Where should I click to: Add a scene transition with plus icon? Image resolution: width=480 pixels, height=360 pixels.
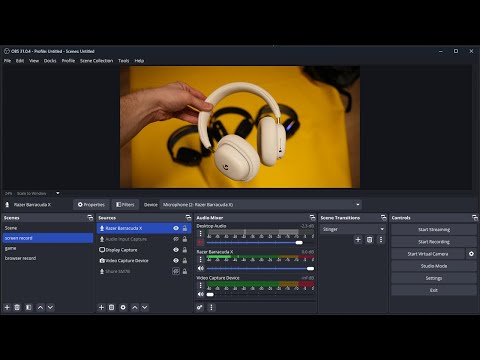click(358, 240)
